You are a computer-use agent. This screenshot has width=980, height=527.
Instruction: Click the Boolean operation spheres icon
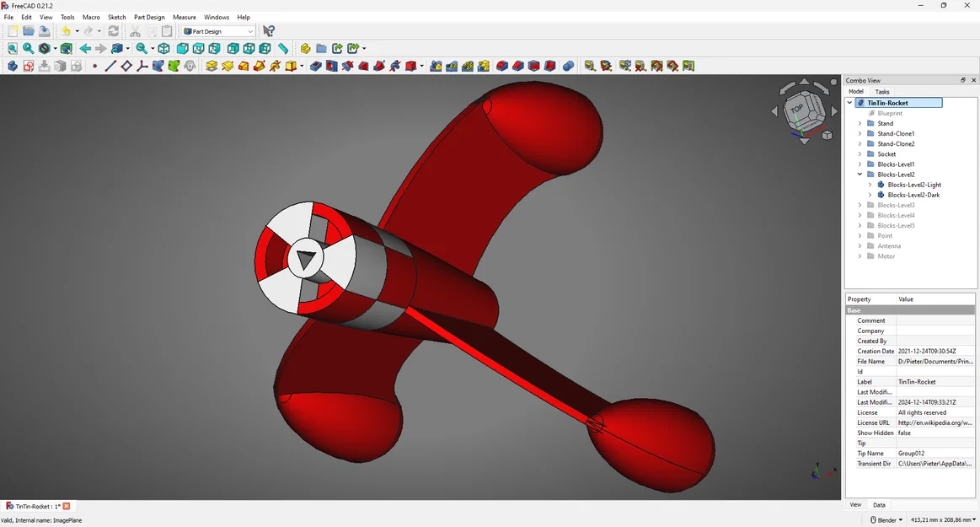[568, 66]
